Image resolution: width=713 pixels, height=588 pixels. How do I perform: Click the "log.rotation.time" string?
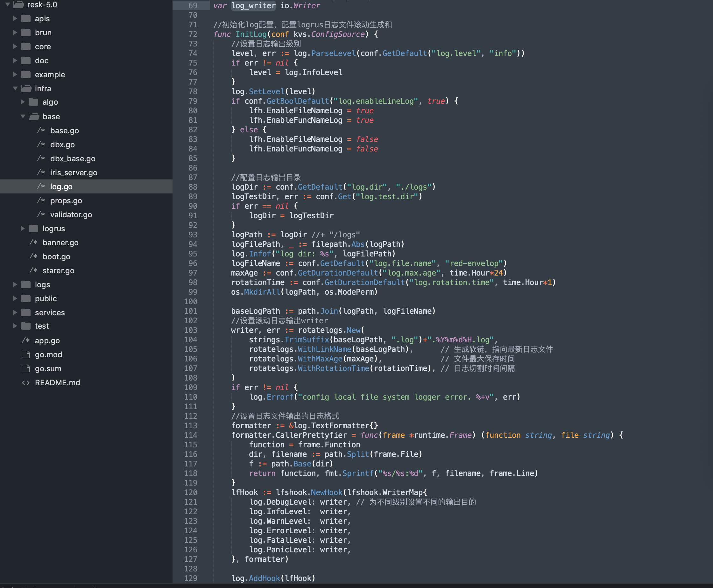(451, 282)
